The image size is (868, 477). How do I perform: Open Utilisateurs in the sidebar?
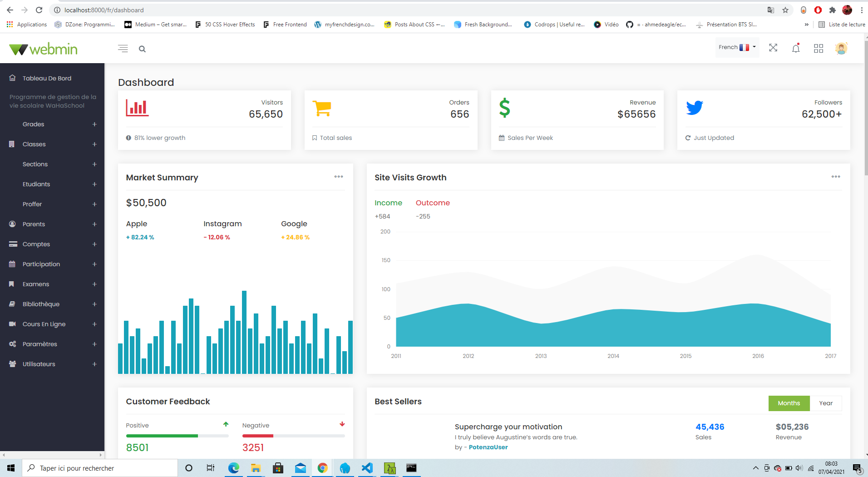click(52, 364)
